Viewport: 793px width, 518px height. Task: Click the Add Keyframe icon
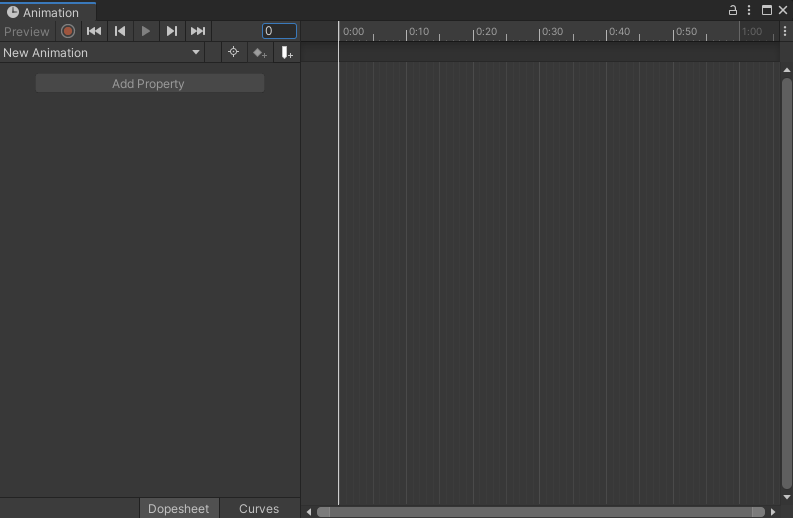[x=260, y=53]
